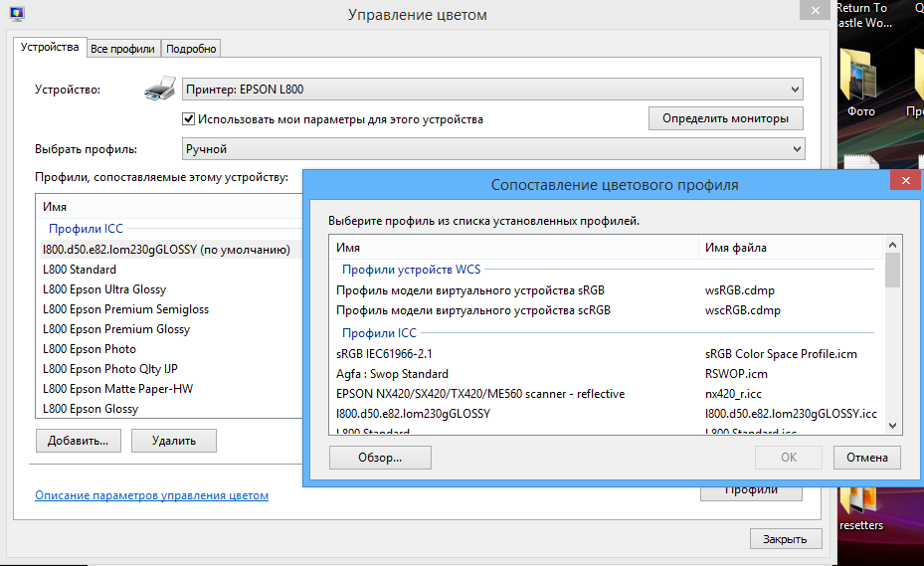
Task: Click the printer icon next to Устройство
Action: (x=160, y=89)
